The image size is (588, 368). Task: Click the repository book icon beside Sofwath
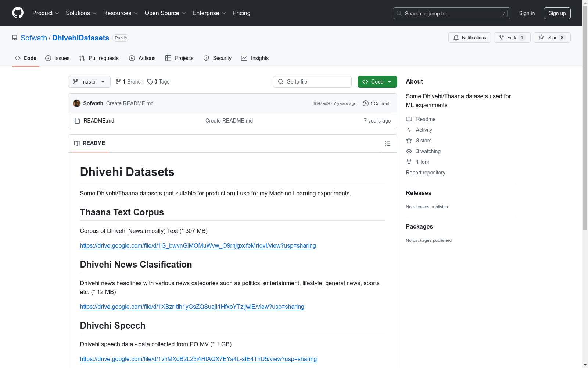pos(15,38)
